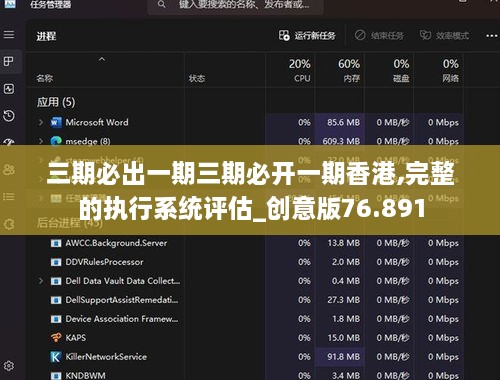Click the DDVRulesProcessor process icon

pos(56,262)
